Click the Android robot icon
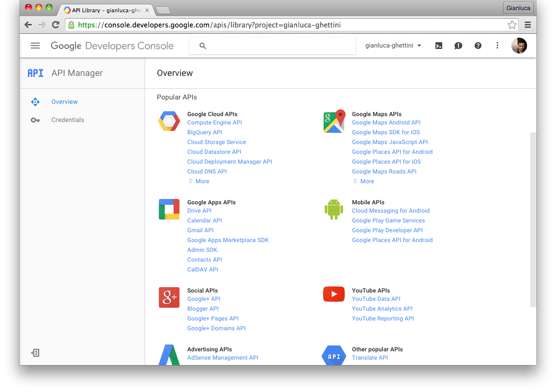 tap(334, 209)
